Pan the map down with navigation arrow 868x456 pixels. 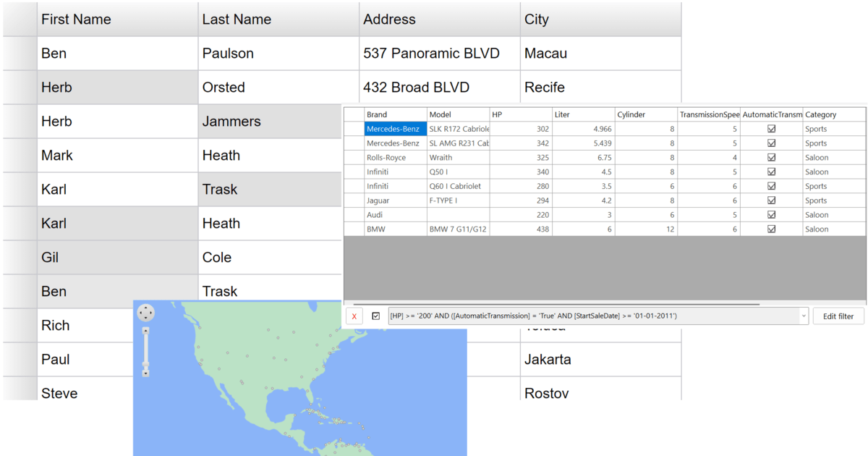coord(145,318)
